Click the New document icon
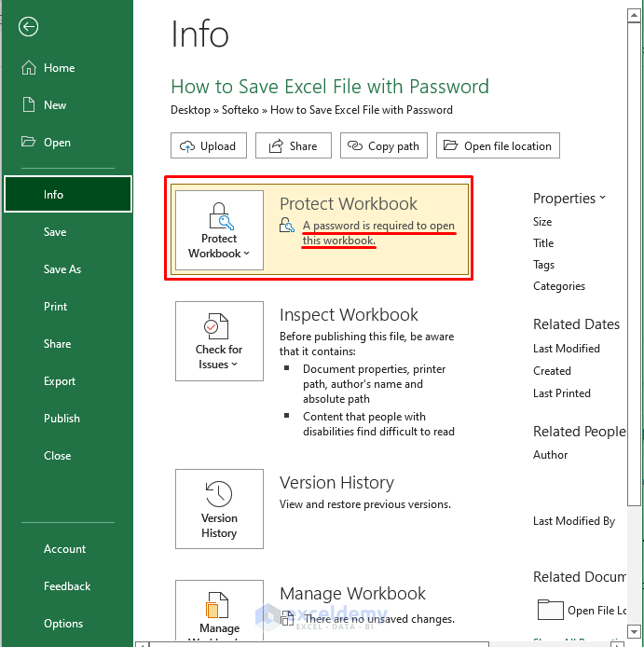This screenshot has height=647, width=644. tap(28, 105)
